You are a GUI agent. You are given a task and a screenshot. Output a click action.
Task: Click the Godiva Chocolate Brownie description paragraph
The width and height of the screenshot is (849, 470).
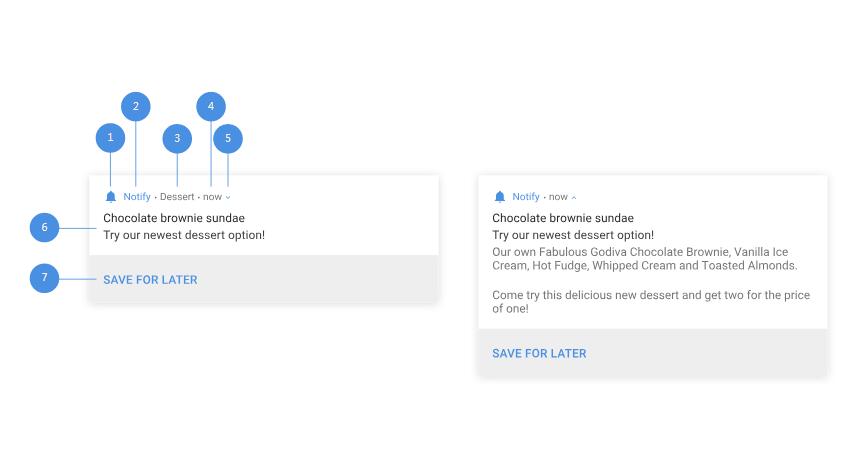pyautogui.click(x=645, y=259)
